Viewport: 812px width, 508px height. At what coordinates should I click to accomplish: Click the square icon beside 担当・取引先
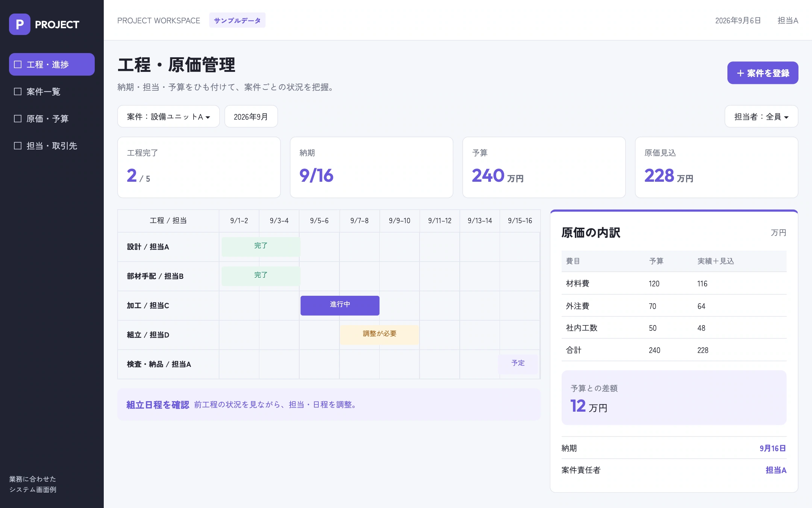pos(18,146)
